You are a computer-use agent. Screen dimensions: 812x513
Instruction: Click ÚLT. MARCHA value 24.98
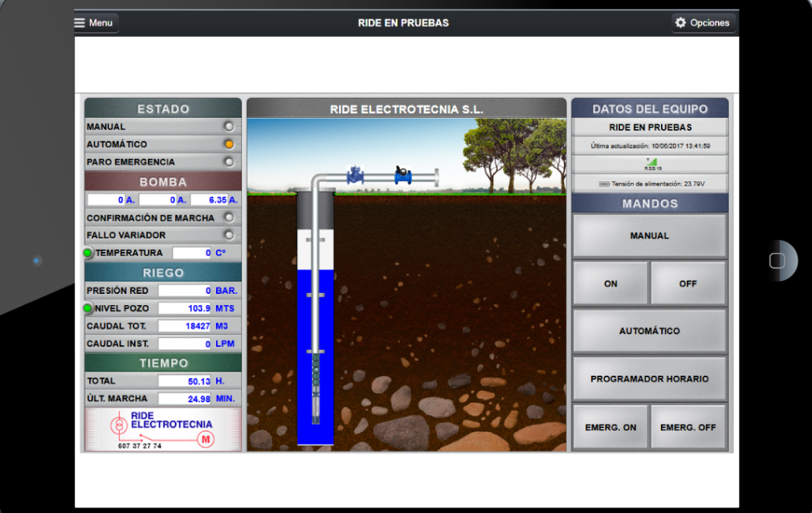coord(185,398)
